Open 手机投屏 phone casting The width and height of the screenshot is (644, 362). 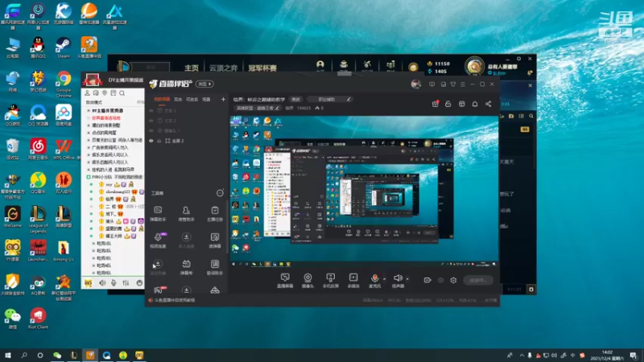coord(330,281)
